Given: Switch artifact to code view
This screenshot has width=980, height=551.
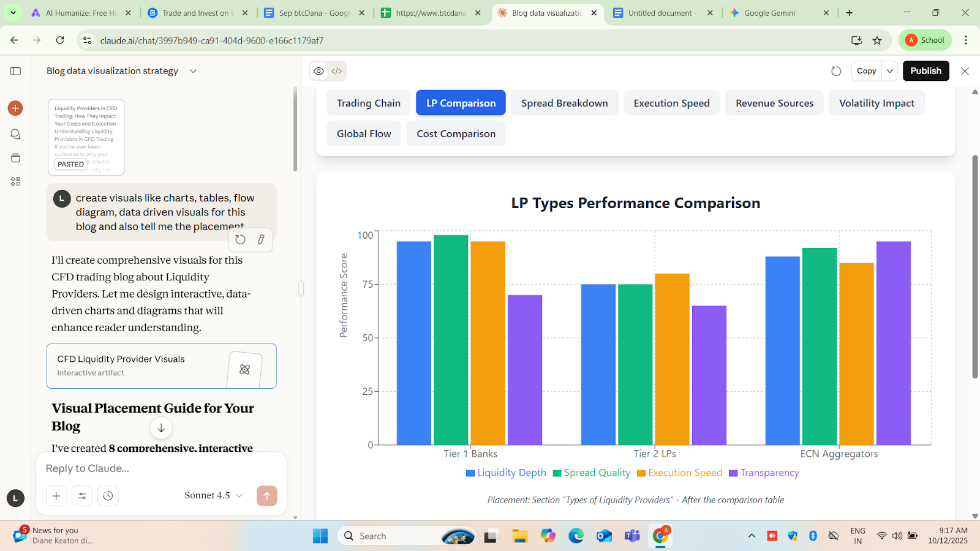Looking at the screenshot, I should (337, 71).
